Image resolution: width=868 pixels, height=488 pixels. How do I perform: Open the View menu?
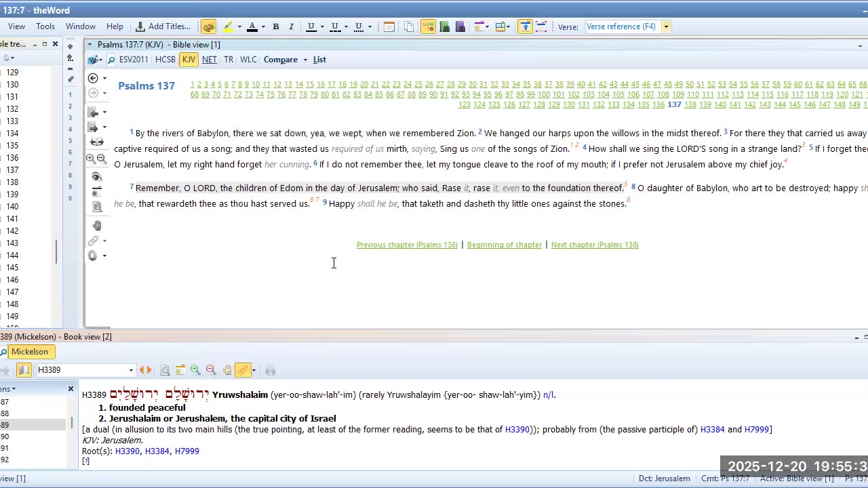point(17,26)
